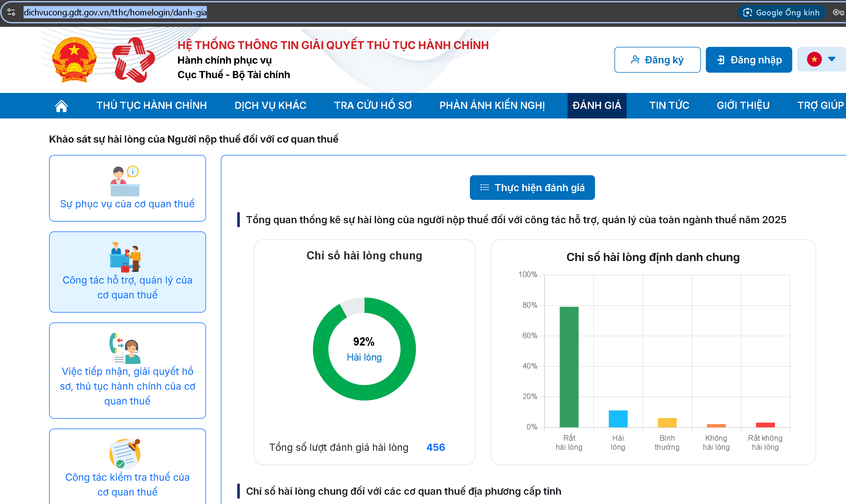Image resolution: width=846 pixels, height=504 pixels.
Task: Click the 456 total ratings value
Action: [436, 447]
